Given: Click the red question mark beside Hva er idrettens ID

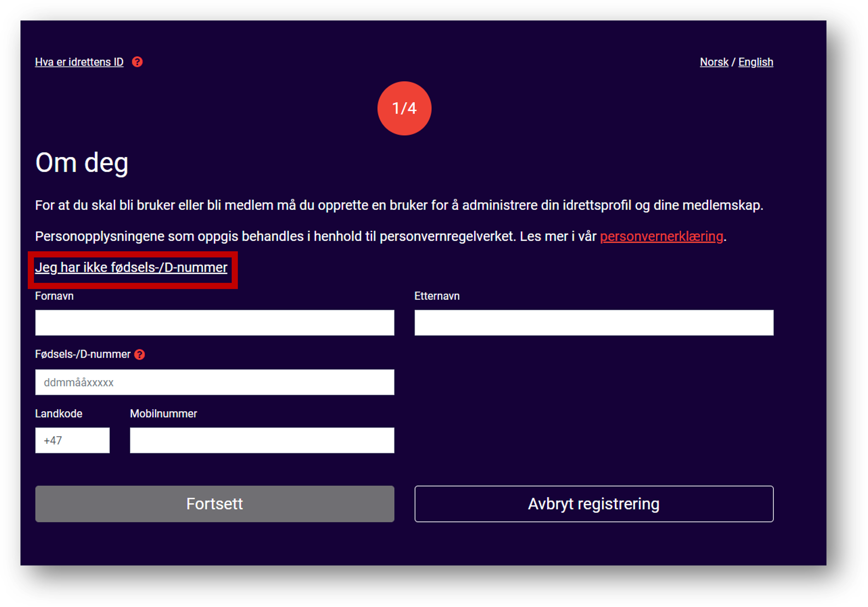Looking at the screenshot, I should 137,62.
